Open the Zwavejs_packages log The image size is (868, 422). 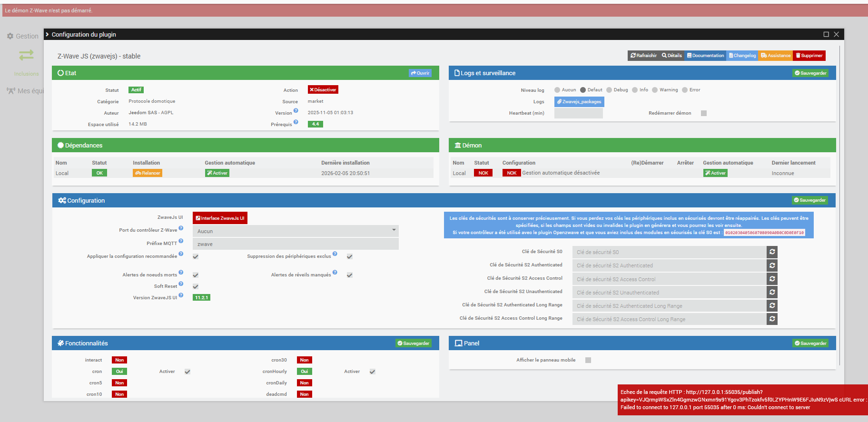pos(579,102)
